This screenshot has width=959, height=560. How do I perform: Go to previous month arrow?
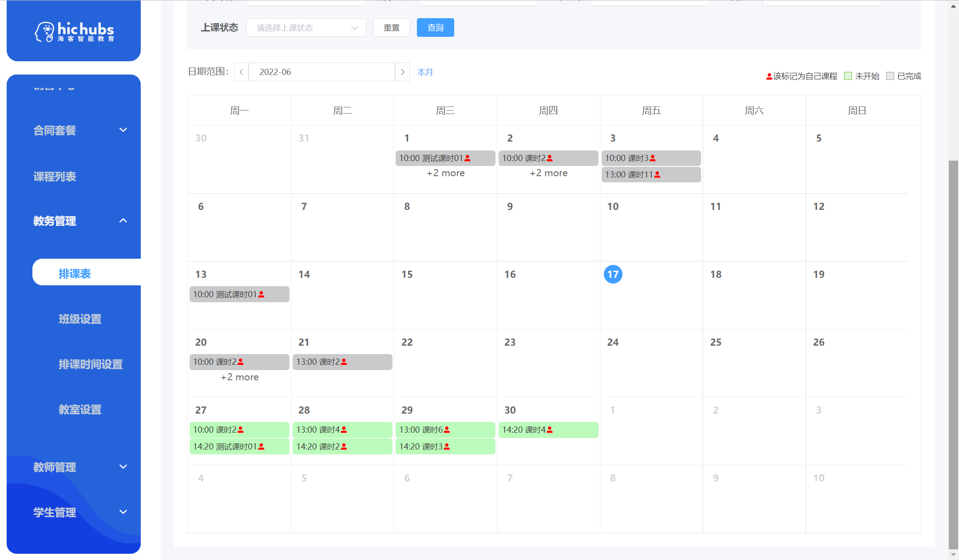(241, 72)
